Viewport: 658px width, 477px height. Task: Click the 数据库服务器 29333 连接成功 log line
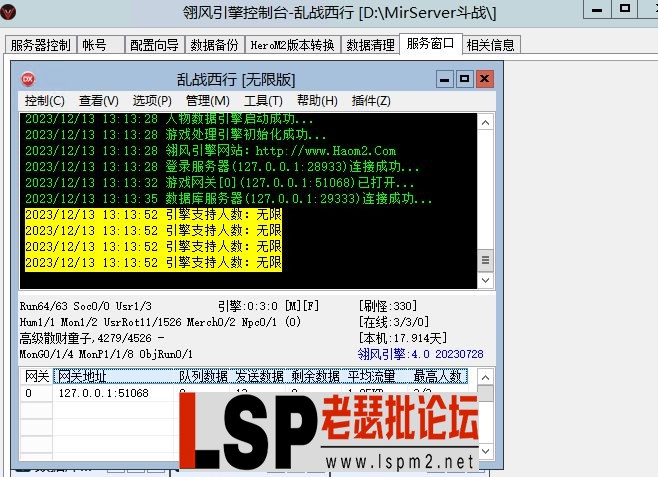(x=229, y=198)
